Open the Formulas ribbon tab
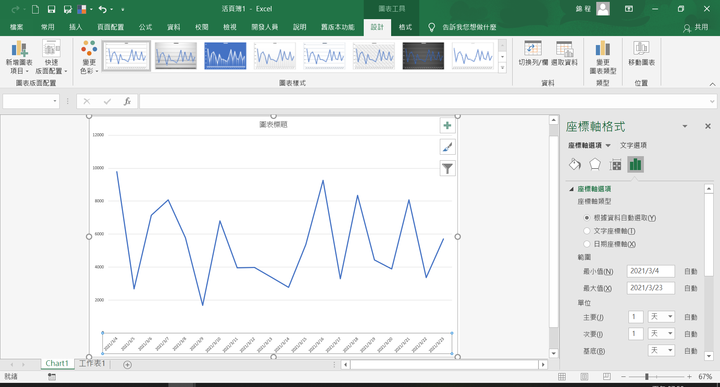This screenshot has height=387, width=720. [x=146, y=27]
